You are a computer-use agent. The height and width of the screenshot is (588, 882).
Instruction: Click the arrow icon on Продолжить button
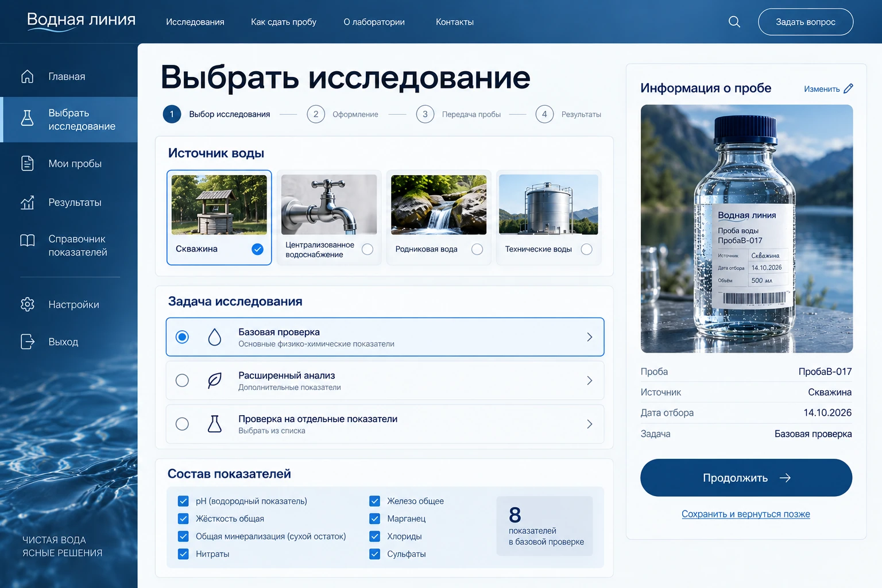click(x=785, y=478)
